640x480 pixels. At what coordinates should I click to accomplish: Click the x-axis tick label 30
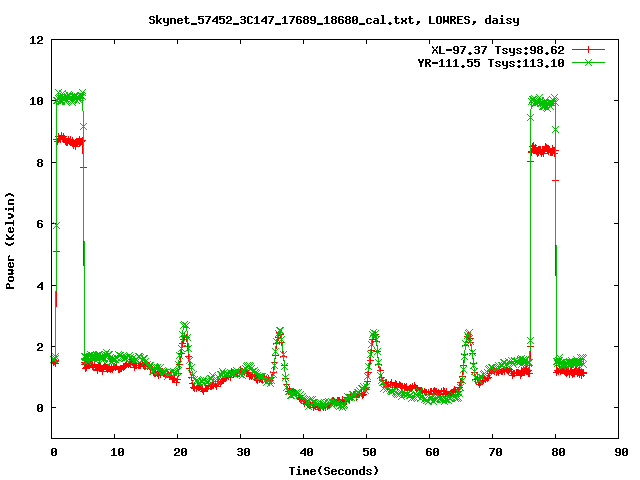pos(243,452)
